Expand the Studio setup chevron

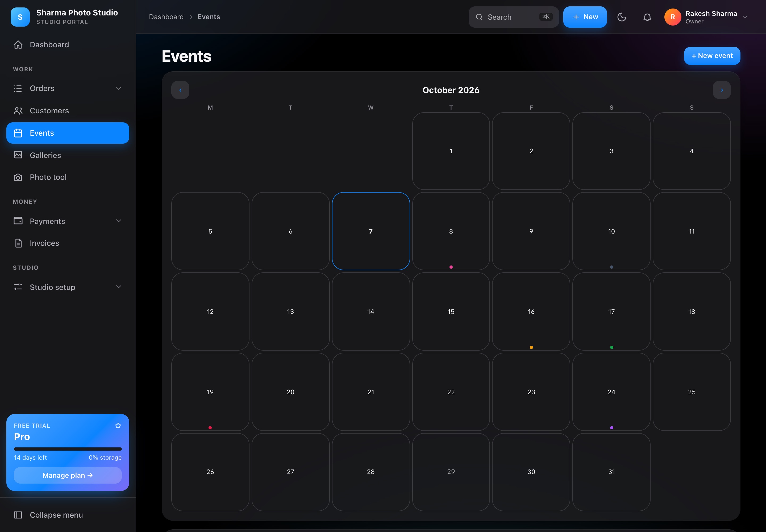(x=118, y=287)
